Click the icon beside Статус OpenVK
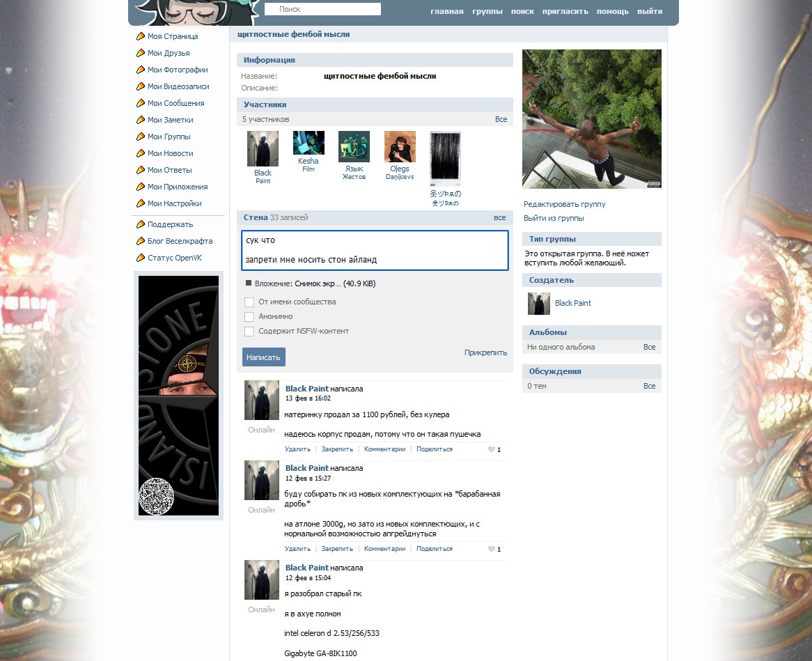Image resolution: width=812 pixels, height=661 pixels. point(141,258)
